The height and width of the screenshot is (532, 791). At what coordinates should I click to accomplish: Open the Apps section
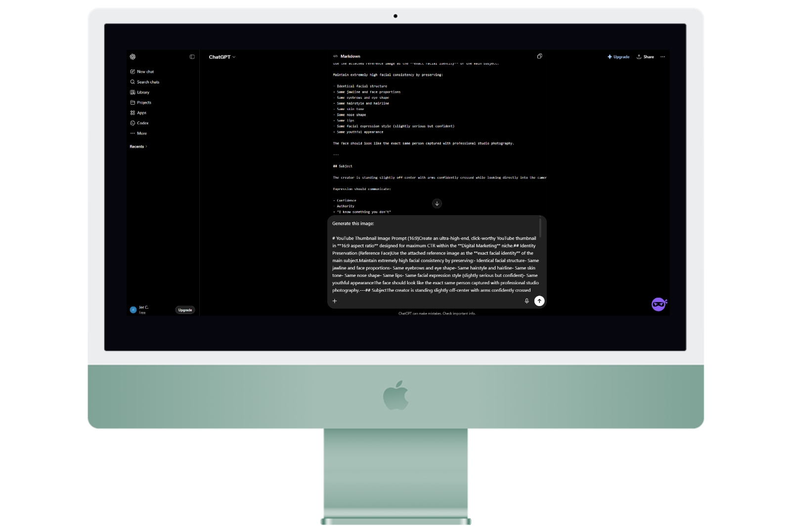pyautogui.click(x=138, y=113)
